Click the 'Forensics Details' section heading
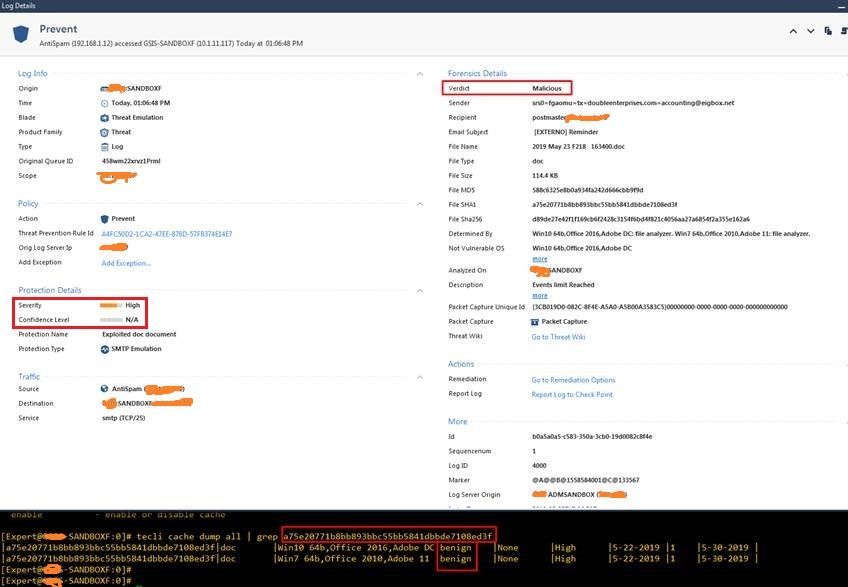The height and width of the screenshot is (587, 848). pyautogui.click(x=477, y=74)
